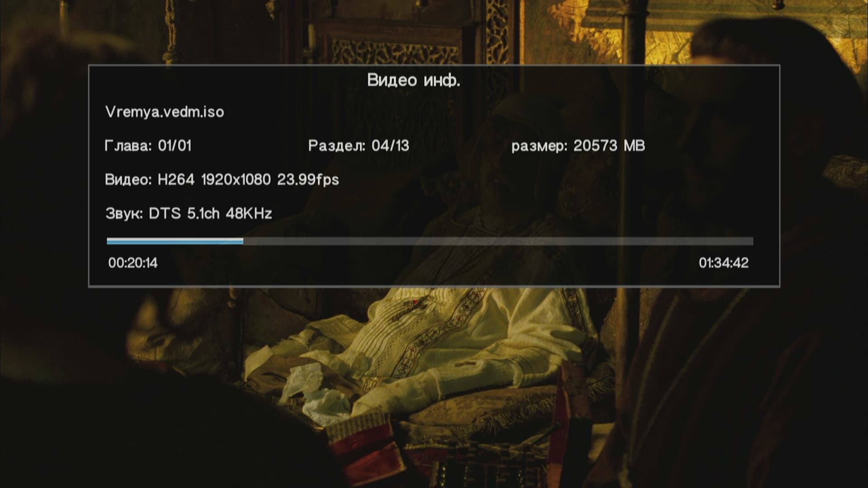Click the DTS audio format label

[165, 213]
